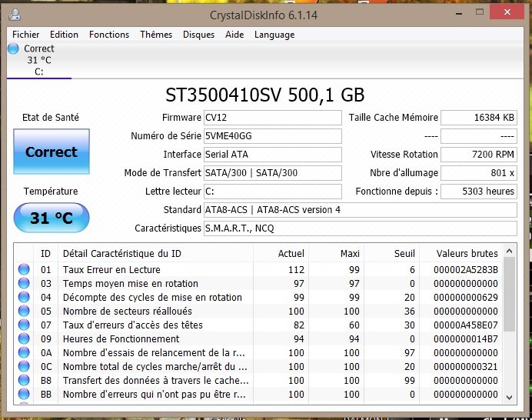The image size is (532, 420).
Task: Click the status orb for row ID B8
Action: (24, 380)
